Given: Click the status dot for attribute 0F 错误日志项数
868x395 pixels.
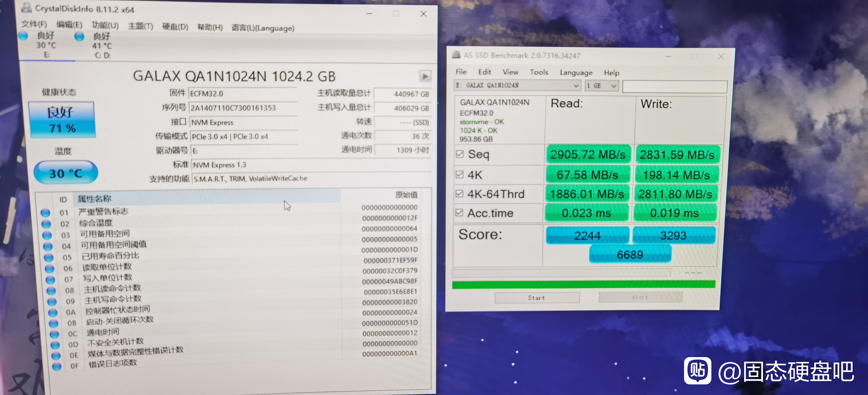Looking at the screenshot, I should 57,366.
